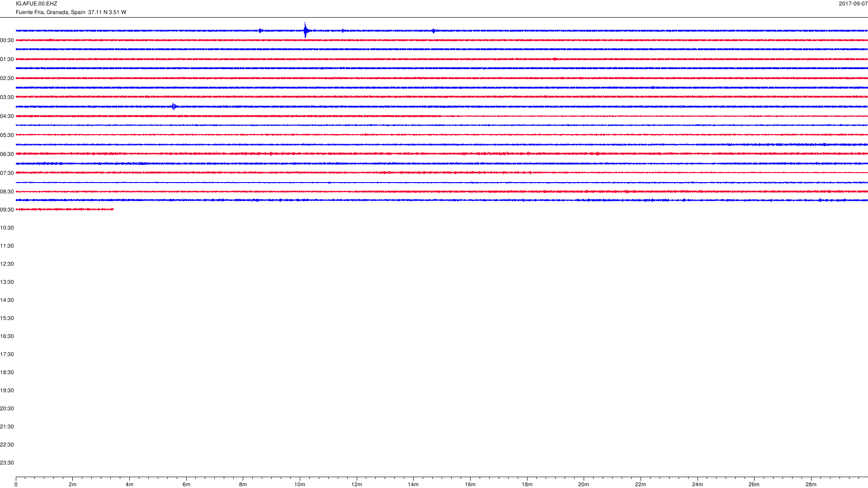The height and width of the screenshot is (488, 868).
Task: Click the 13:30 time label
Action: (x=7, y=282)
